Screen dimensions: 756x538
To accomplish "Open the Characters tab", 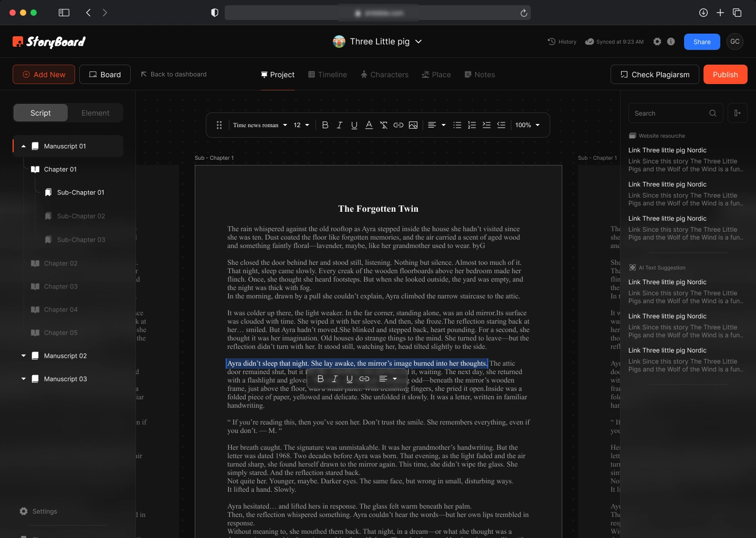I will click(384, 75).
